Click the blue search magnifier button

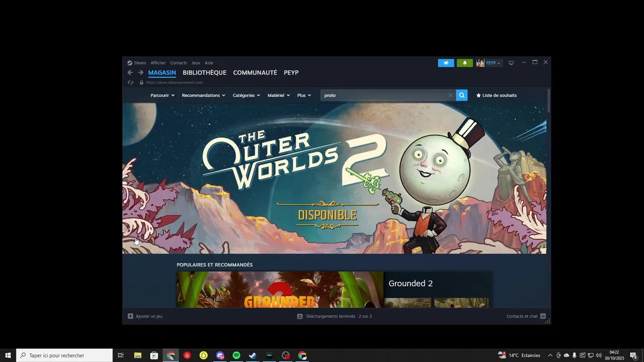tap(462, 95)
